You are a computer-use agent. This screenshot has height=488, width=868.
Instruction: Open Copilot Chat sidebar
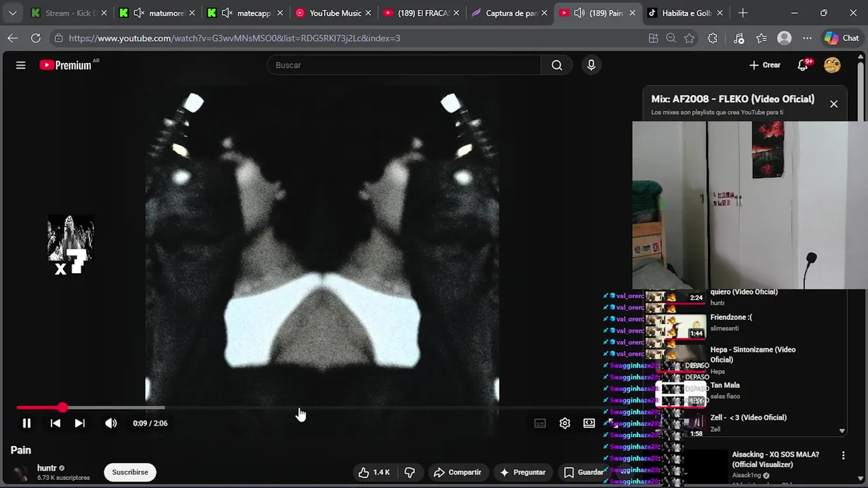(842, 38)
